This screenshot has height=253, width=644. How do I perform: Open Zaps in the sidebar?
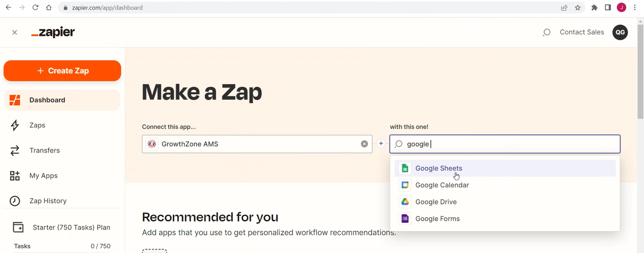coord(62,125)
